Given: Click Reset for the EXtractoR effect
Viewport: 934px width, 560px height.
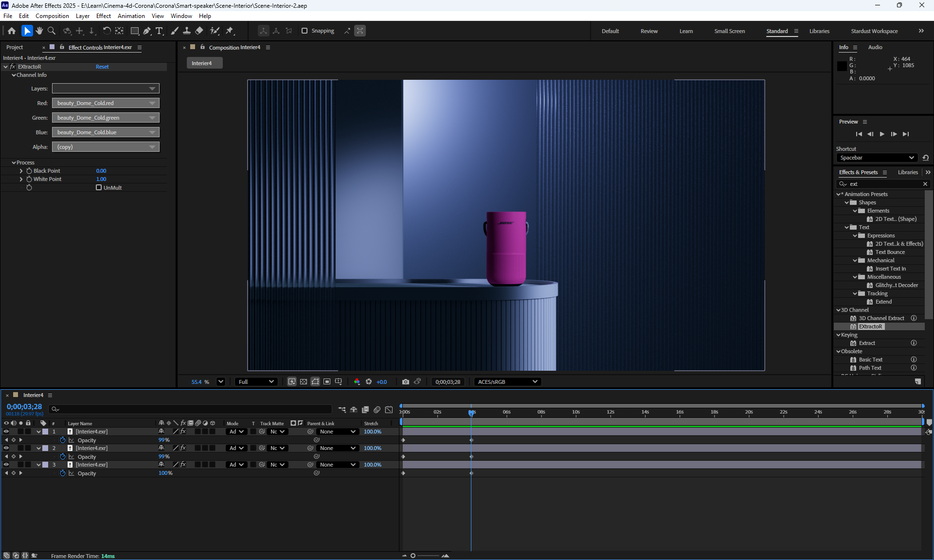Looking at the screenshot, I should (x=102, y=67).
